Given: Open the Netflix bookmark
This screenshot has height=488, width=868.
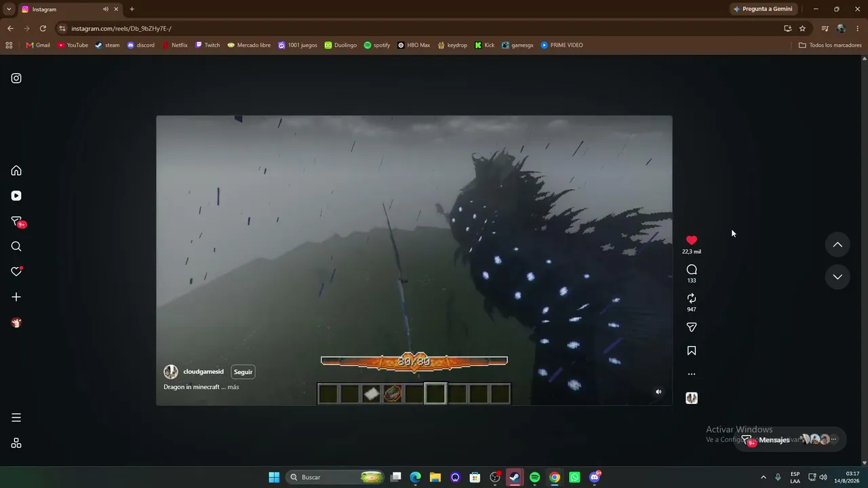Looking at the screenshot, I should point(174,45).
